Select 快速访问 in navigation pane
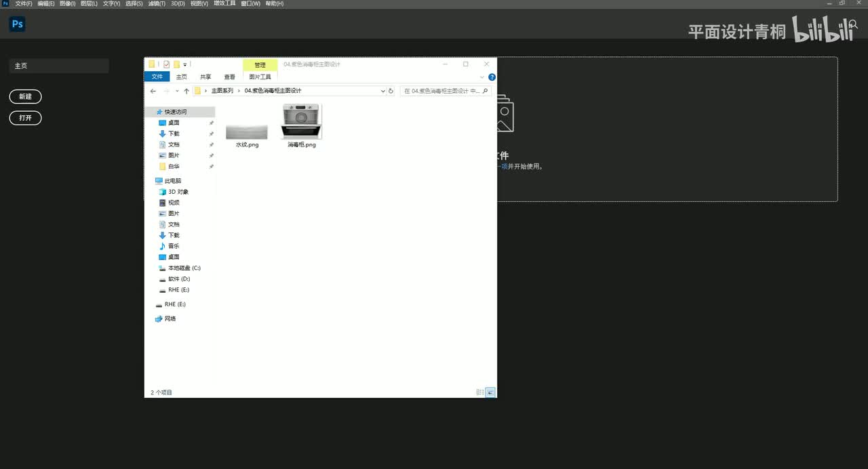Screen dimensions: 868x469 pos(176,112)
